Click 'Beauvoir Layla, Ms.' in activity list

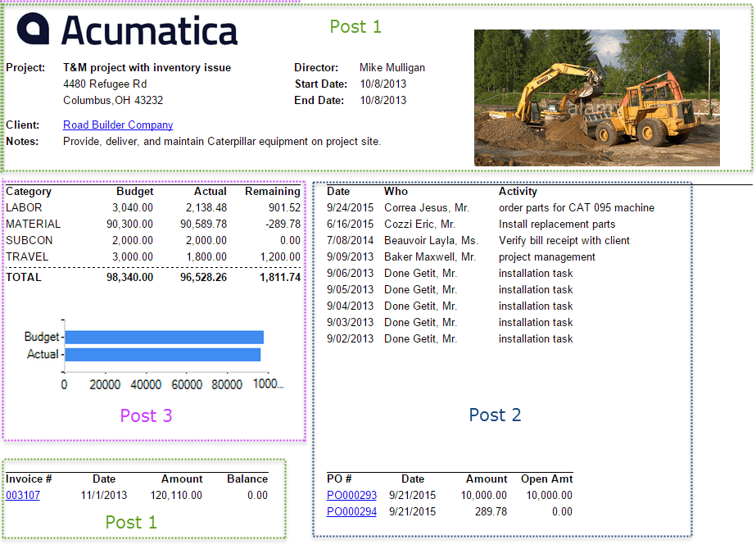click(431, 240)
